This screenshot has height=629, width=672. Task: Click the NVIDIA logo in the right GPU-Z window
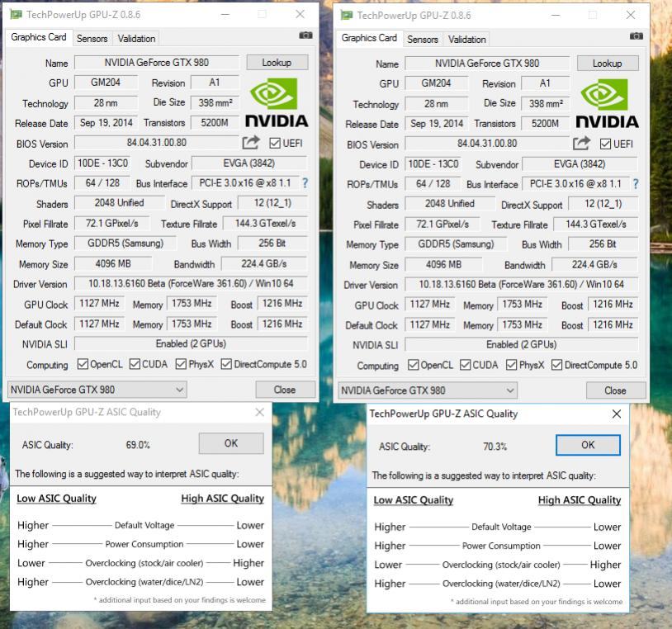[x=607, y=103]
